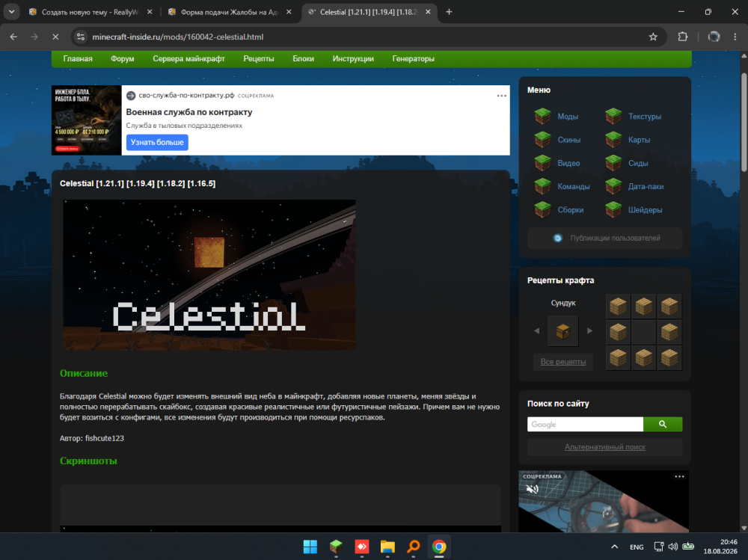Bookmark this page with star icon
The width and height of the screenshot is (748, 560).
coord(653,37)
